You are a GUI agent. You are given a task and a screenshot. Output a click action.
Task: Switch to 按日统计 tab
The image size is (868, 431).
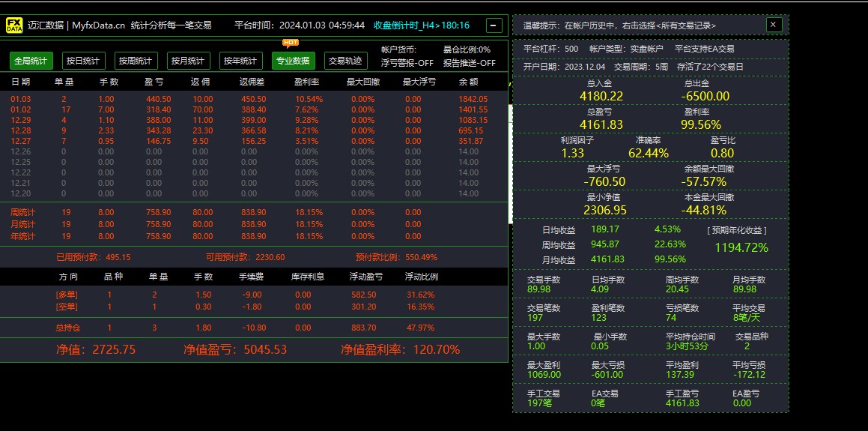click(x=83, y=61)
